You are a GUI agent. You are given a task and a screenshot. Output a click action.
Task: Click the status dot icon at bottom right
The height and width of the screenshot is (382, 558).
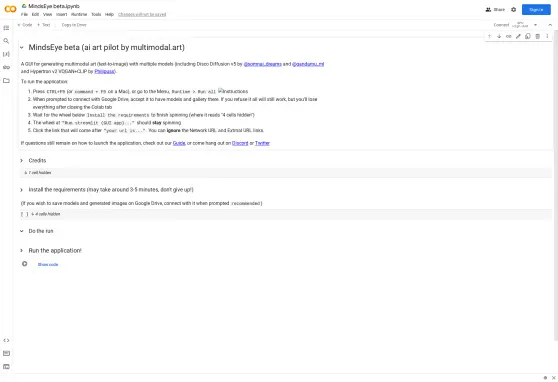tap(545, 378)
